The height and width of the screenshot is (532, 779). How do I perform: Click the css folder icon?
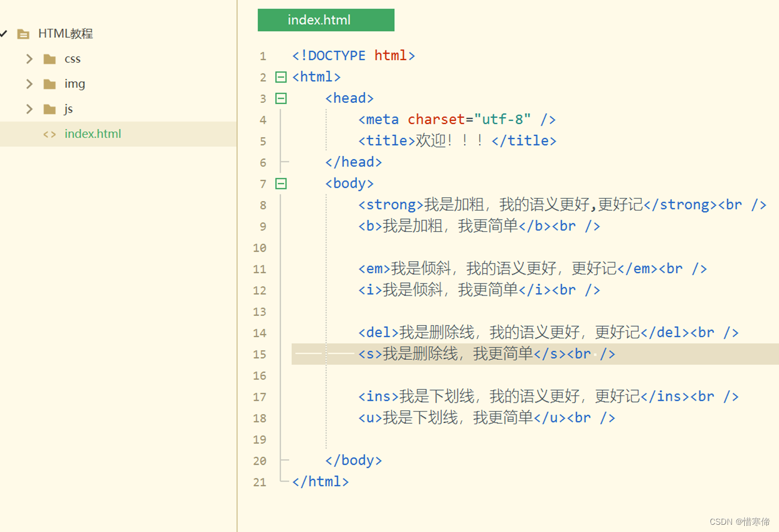[50, 59]
